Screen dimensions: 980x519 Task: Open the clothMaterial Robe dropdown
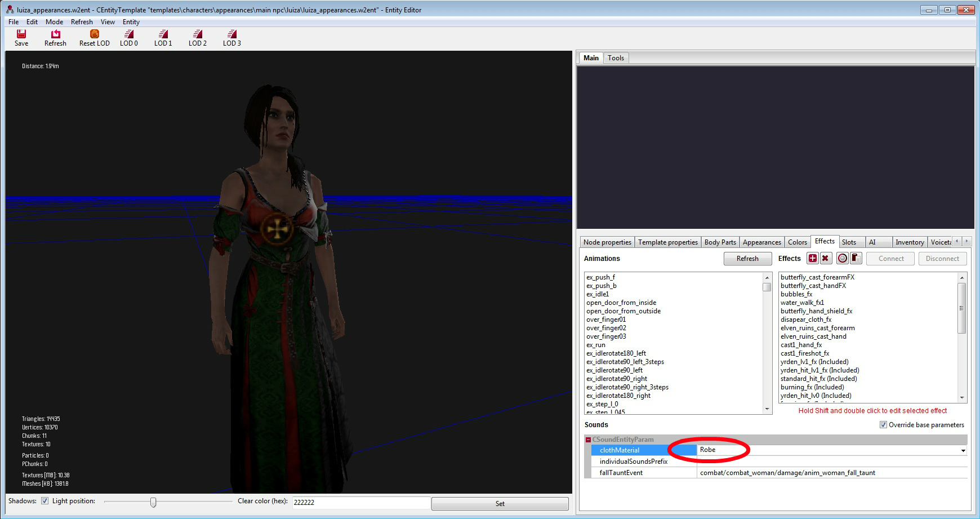(x=963, y=450)
